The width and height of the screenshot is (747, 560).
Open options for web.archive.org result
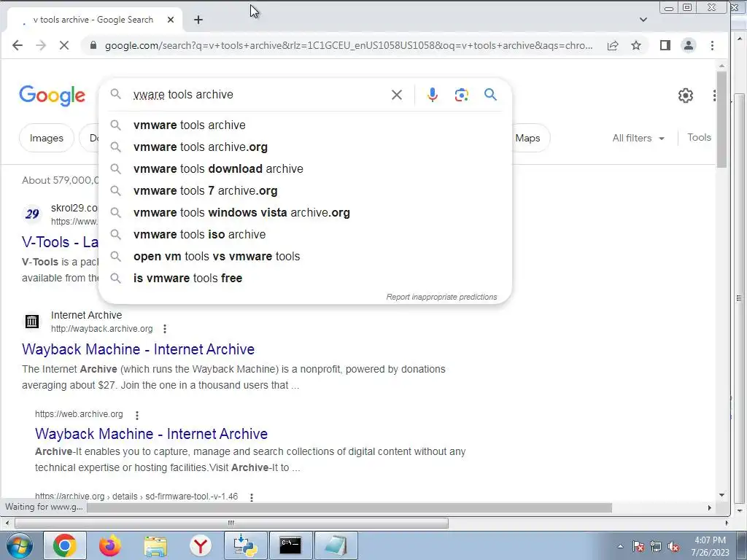coord(137,415)
